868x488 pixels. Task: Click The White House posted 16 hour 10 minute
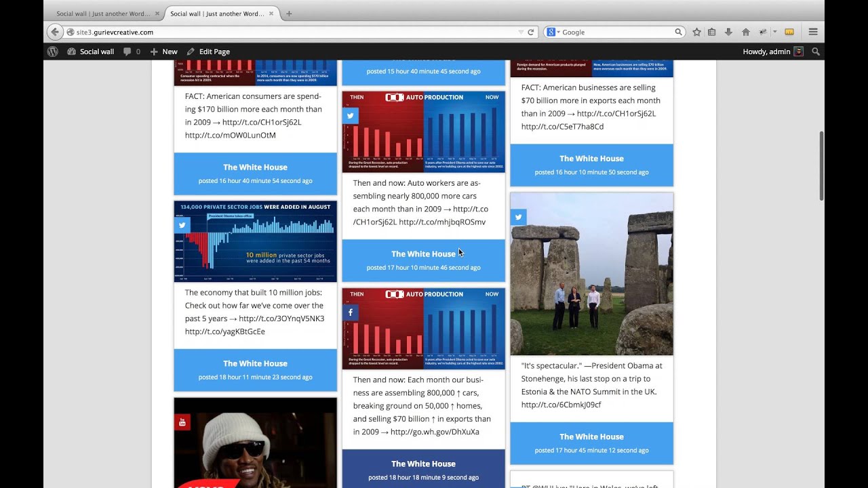(591, 165)
